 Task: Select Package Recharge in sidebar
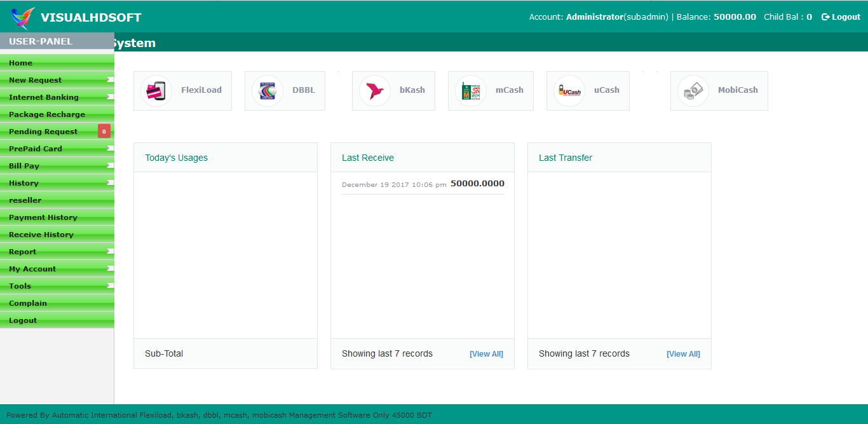coord(57,114)
